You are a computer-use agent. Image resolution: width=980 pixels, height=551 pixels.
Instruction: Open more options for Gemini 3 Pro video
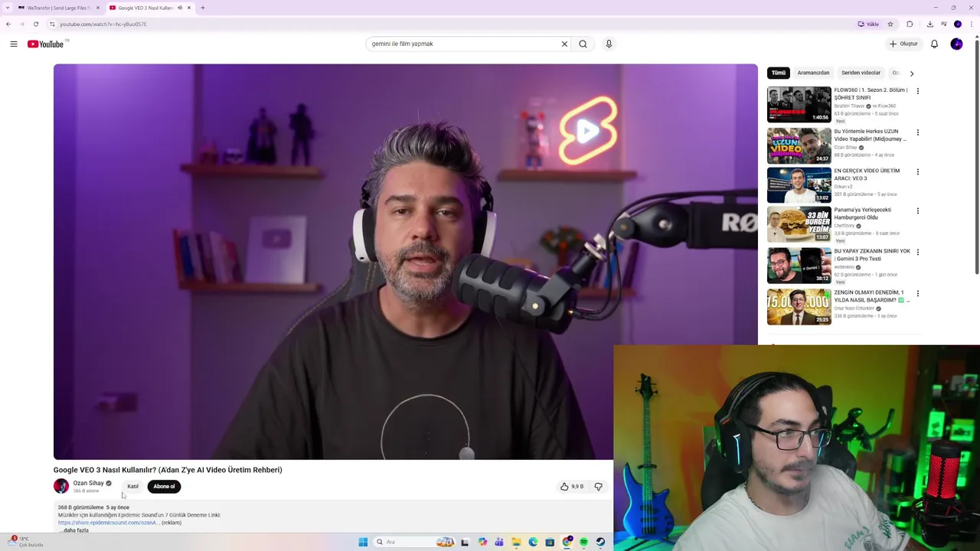(917, 253)
